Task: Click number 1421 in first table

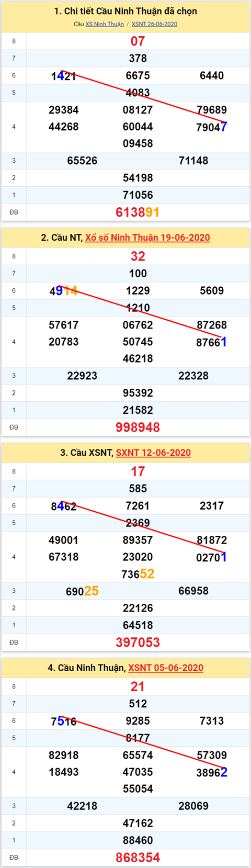Action: [x=64, y=76]
